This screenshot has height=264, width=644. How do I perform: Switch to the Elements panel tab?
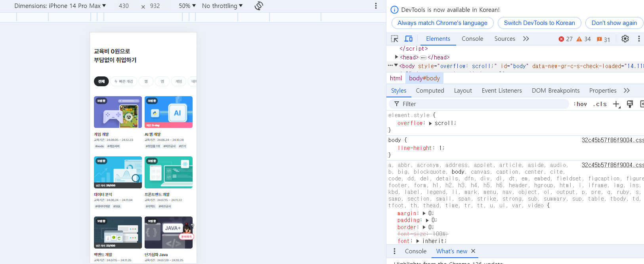pos(438,39)
